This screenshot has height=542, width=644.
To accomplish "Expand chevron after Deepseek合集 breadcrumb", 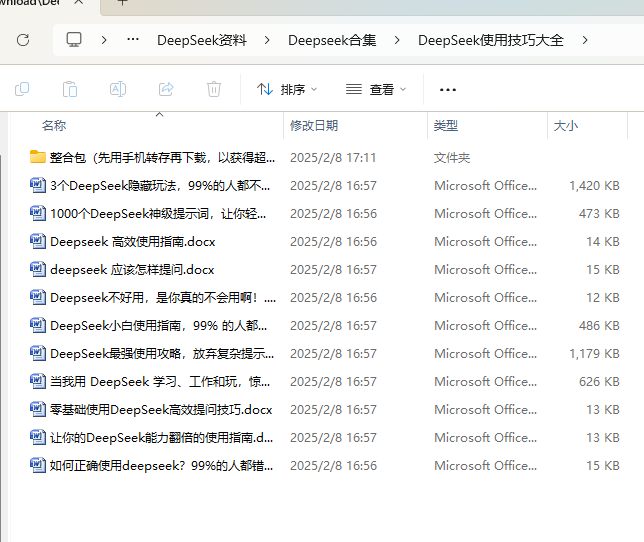I will 397,40.
